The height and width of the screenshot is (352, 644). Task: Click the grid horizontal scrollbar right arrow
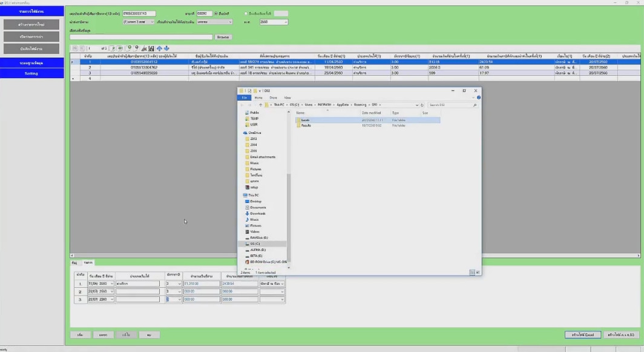click(x=638, y=255)
